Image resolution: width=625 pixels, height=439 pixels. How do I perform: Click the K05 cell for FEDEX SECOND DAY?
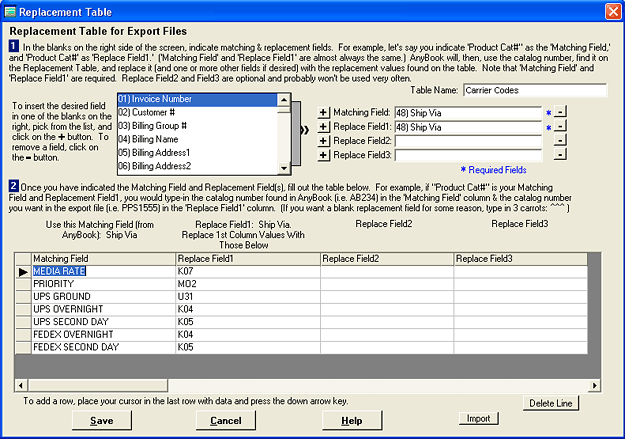coord(247,347)
